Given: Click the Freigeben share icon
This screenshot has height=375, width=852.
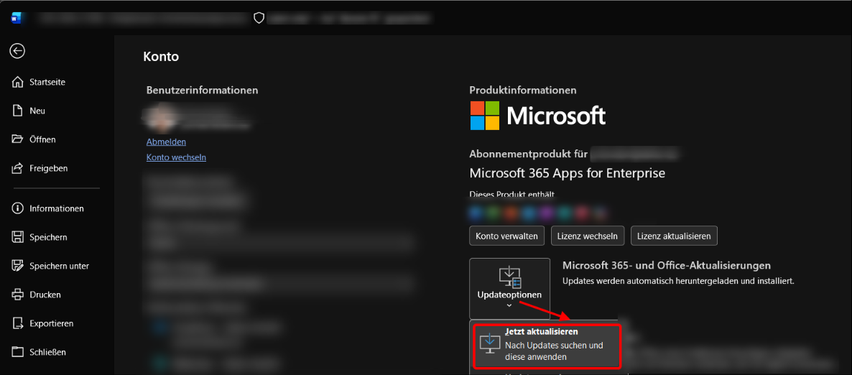Looking at the screenshot, I should pos(18,168).
